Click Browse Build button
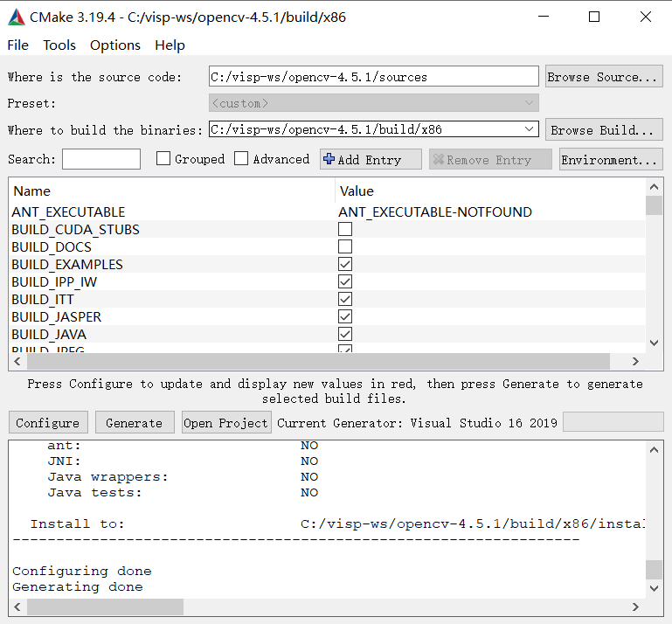Screen dimensions: 672x624 [604, 129]
